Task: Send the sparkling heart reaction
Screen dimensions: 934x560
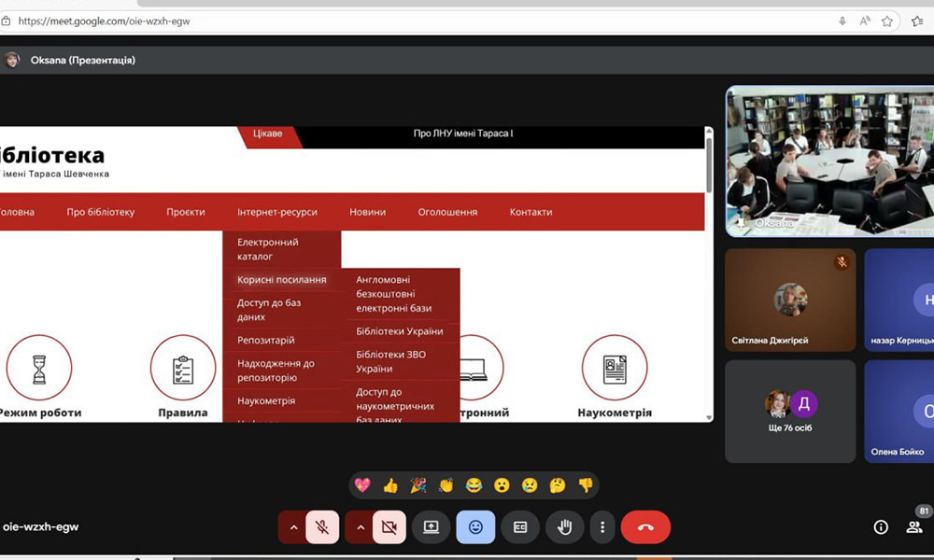Action: point(362,485)
